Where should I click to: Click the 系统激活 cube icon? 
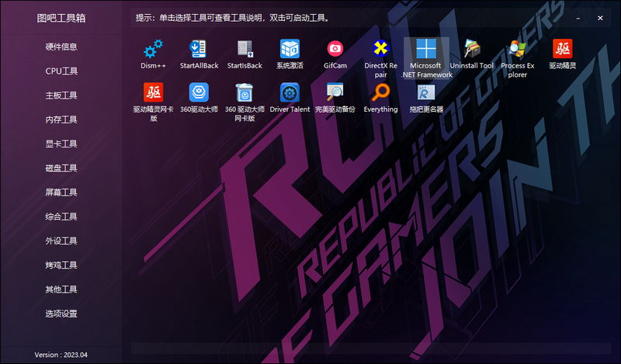click(290, 49)
